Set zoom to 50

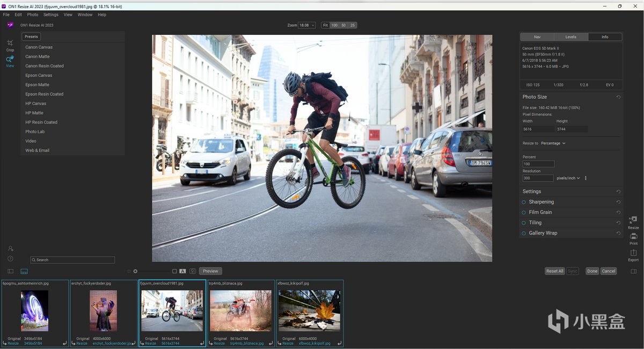[343, 25]
